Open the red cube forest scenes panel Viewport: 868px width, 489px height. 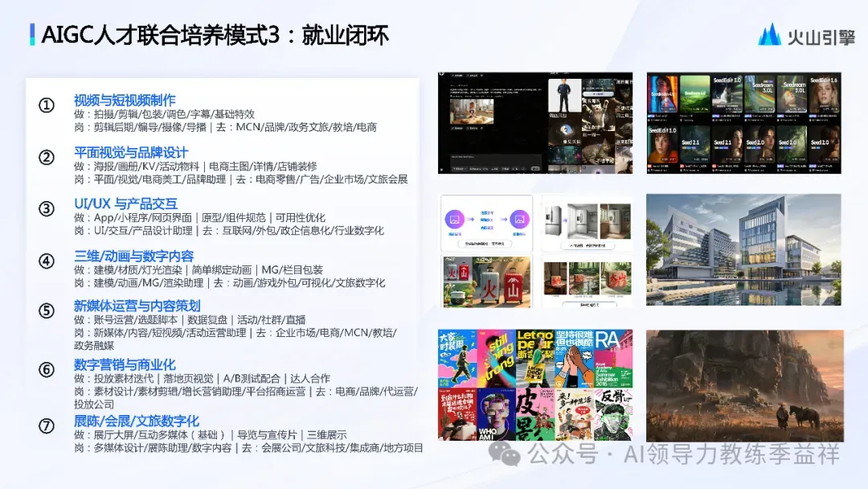587,281
